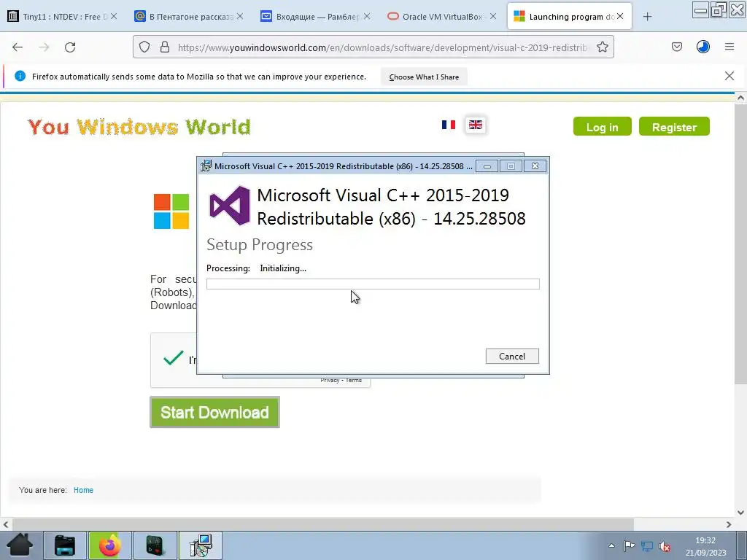Open the home Start button in taskbar

20,545
